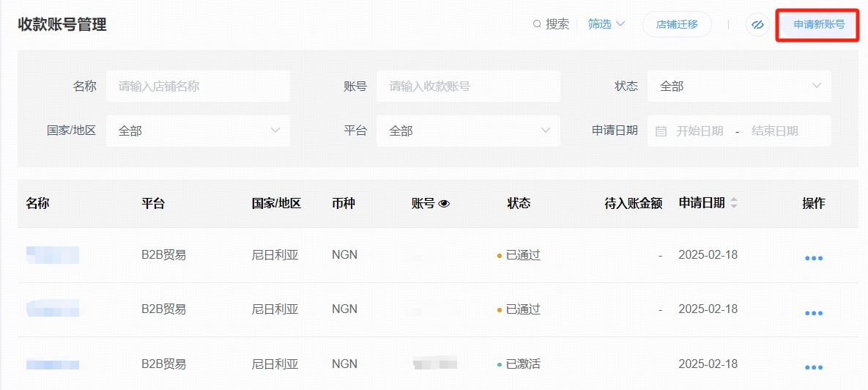Open the second row's three-dot actions menu
868x390 pixels.
pyautogui.click(x=813, y=313)
